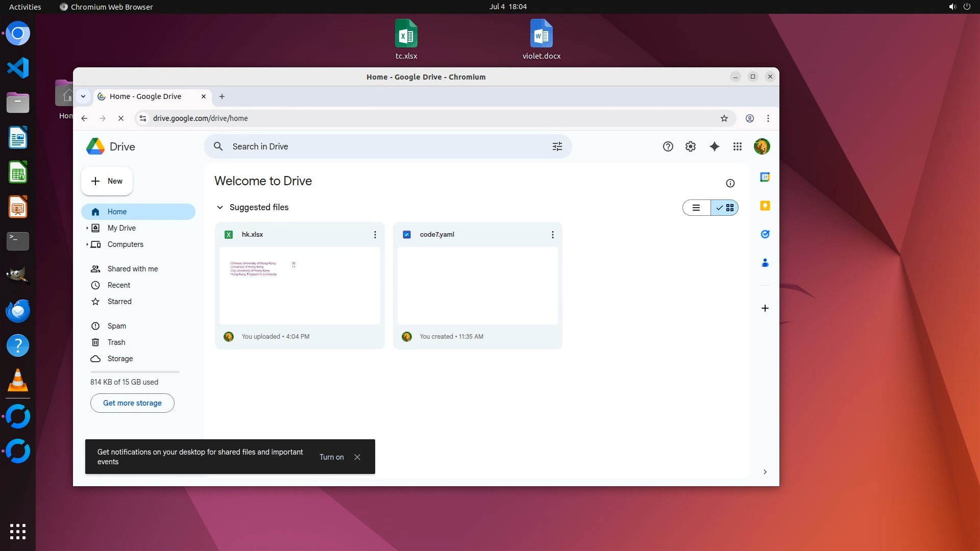Turn on desktop notifications
The image size is (980, 551).
tap(331, 457)
